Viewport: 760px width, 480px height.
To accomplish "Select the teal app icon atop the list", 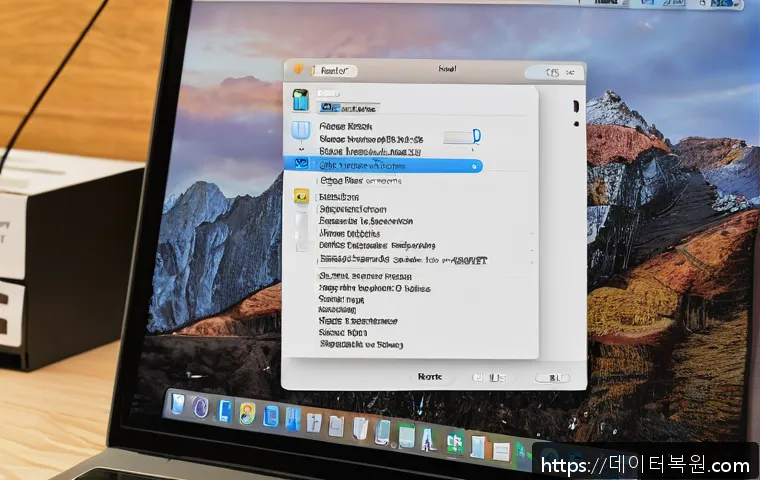I will 302,100.
